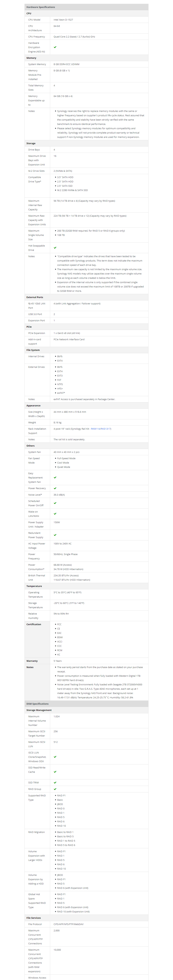Click the -20°C to 60°C storage temperature
Viewport: 173px width, 980px height.
69,603
